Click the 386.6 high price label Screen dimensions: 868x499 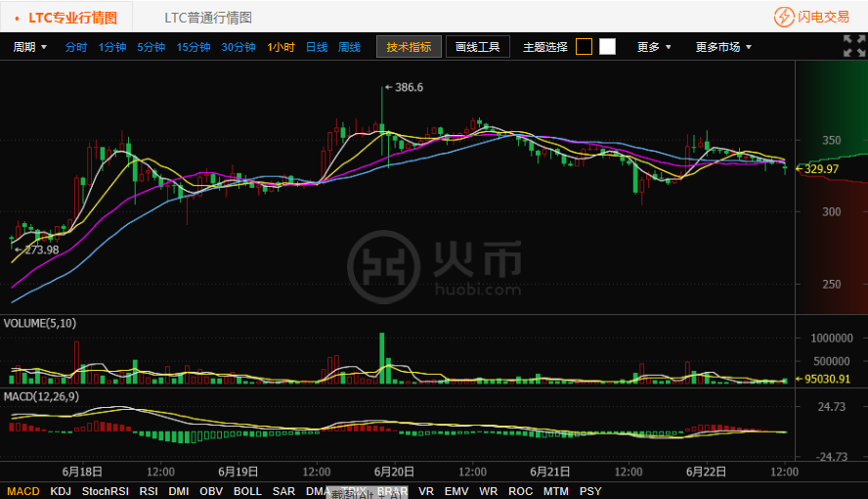coord(409,88)
